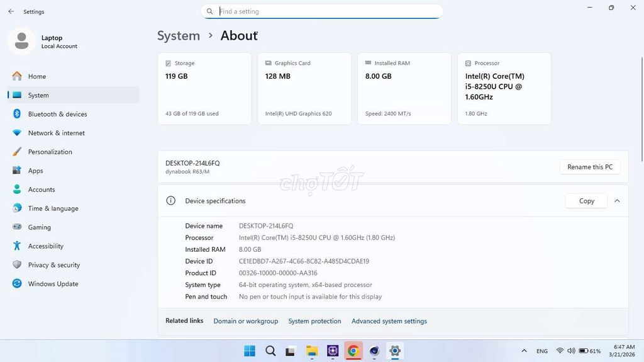This screenshot has height=362, width=644.
Task: Open Personalization settings
Action: [74, 152]
